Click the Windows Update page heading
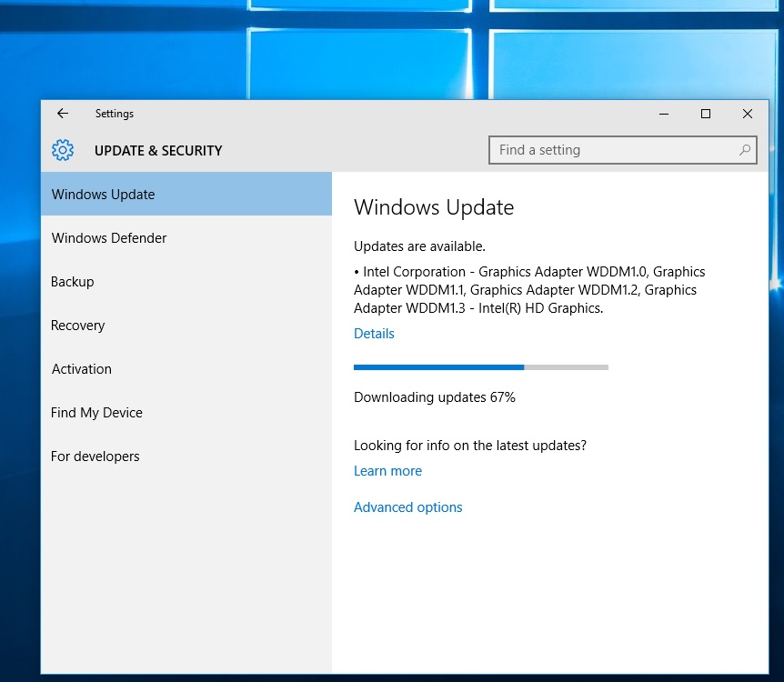 pos(434,207)
